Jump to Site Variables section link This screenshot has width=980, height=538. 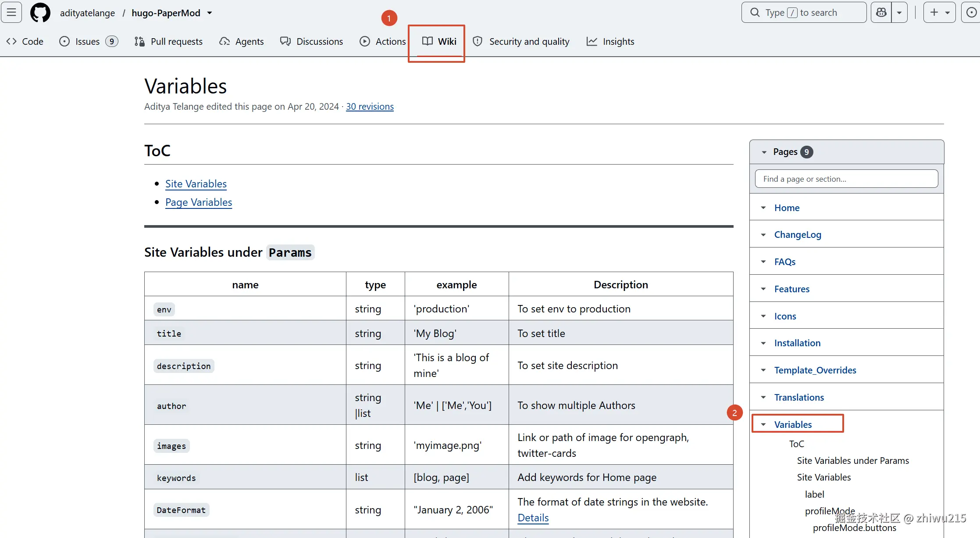point(196,184)
